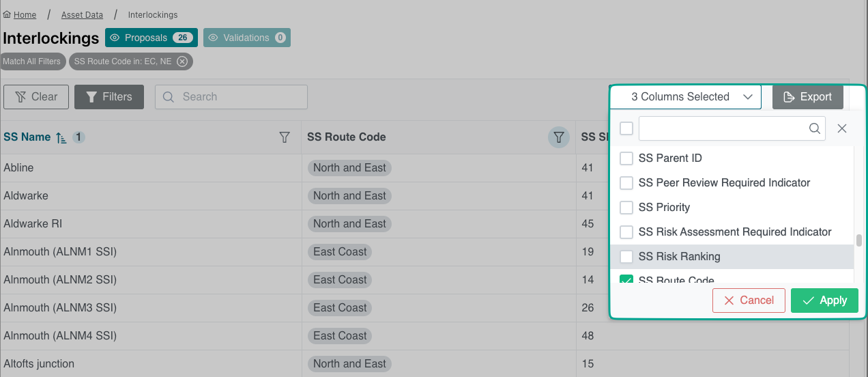This screenshot has width=868, height=377.
Task: Open the Filters panel
Action: point(109,97)
